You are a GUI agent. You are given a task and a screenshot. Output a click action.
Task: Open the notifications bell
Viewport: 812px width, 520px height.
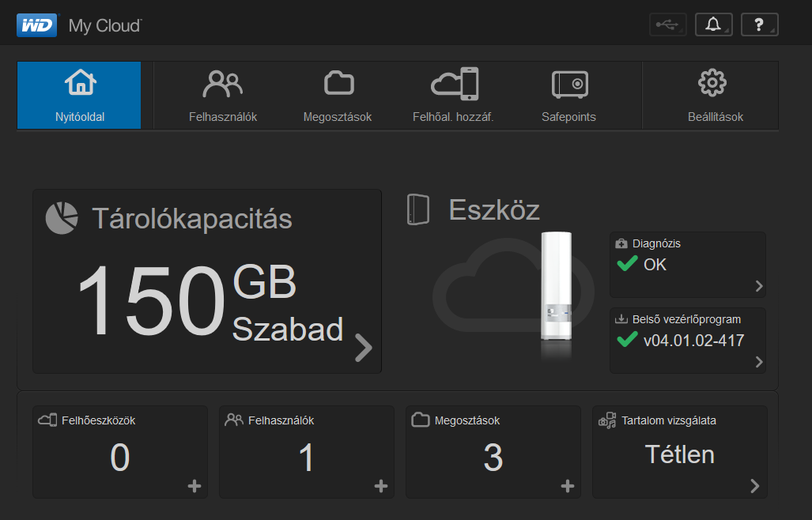[x=714, y=24]
